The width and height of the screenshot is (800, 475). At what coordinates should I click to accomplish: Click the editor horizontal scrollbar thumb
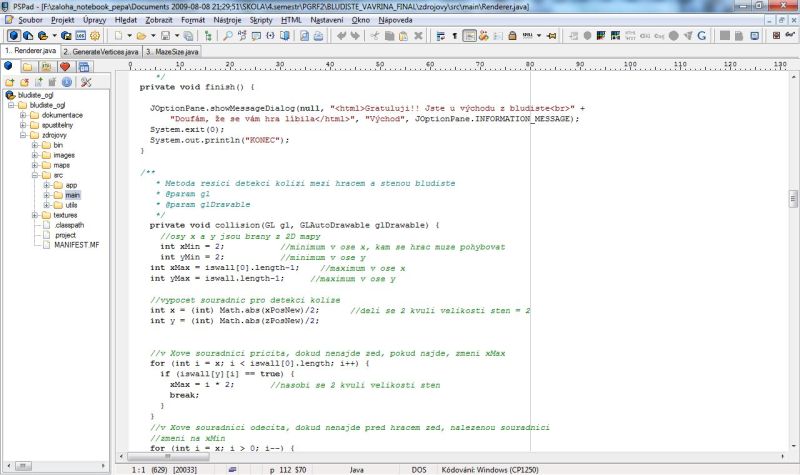168,457
